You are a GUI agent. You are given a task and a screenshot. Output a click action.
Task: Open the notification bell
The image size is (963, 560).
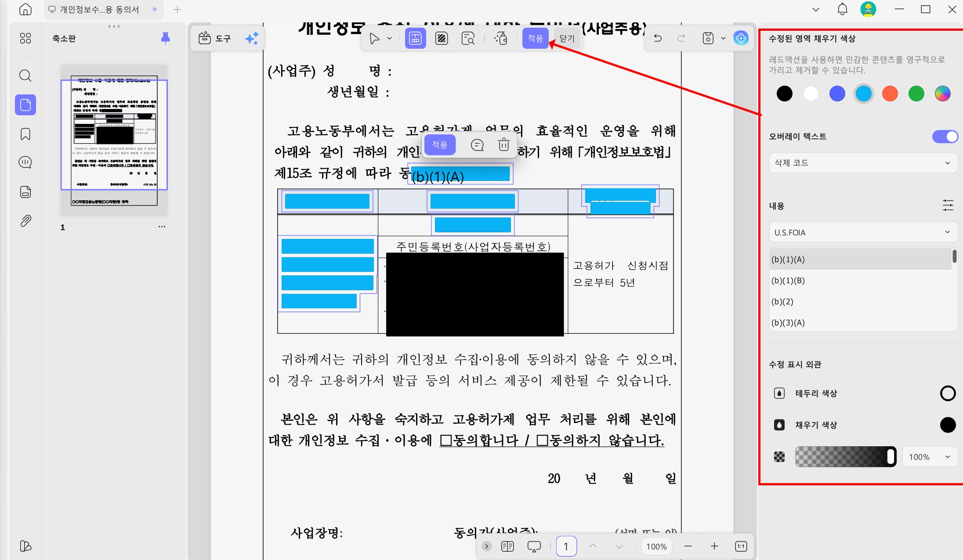coord(842,9)
